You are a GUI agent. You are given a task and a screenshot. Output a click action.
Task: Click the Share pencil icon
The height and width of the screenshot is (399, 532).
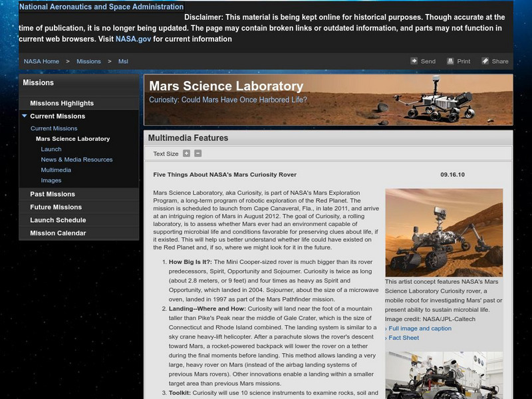coord(485,61)
